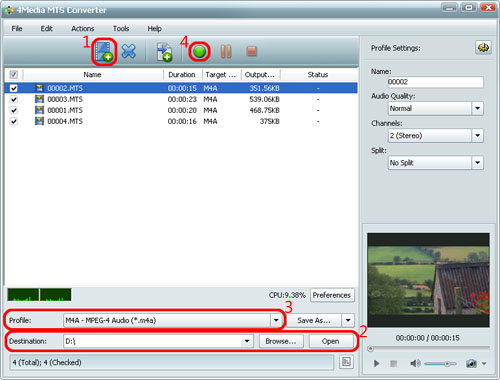Uncheck the 00004.MTS checkbox
500x380 pixels.
click(14, 121)
